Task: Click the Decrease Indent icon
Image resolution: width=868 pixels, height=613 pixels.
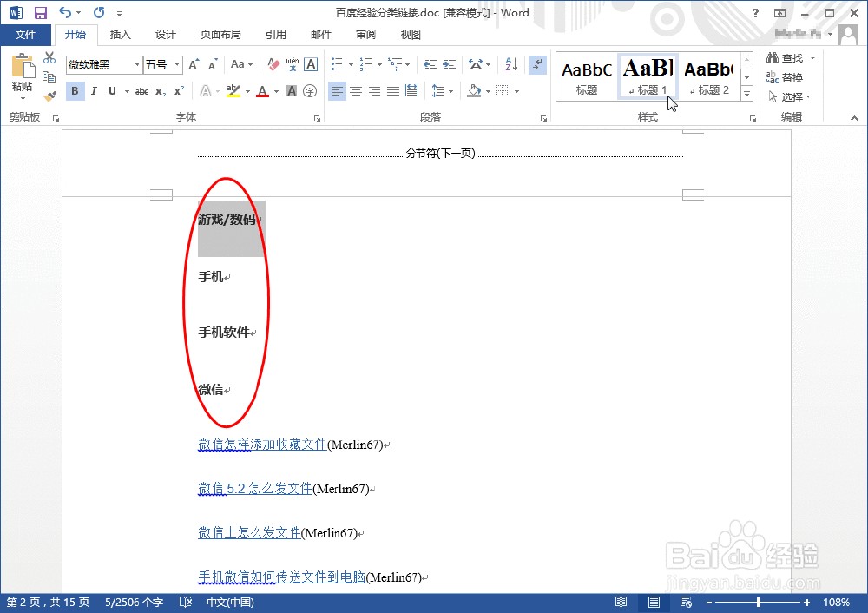Action: coord(431,64)
